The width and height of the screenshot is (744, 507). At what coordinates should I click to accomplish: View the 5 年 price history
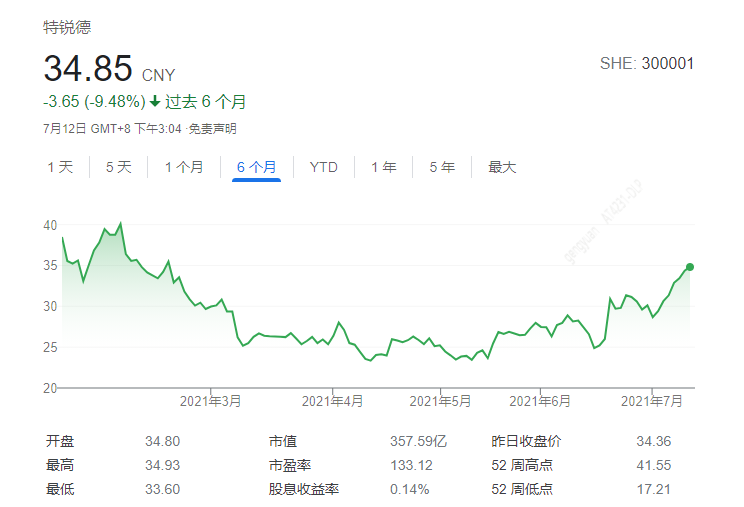pos(442,167)
